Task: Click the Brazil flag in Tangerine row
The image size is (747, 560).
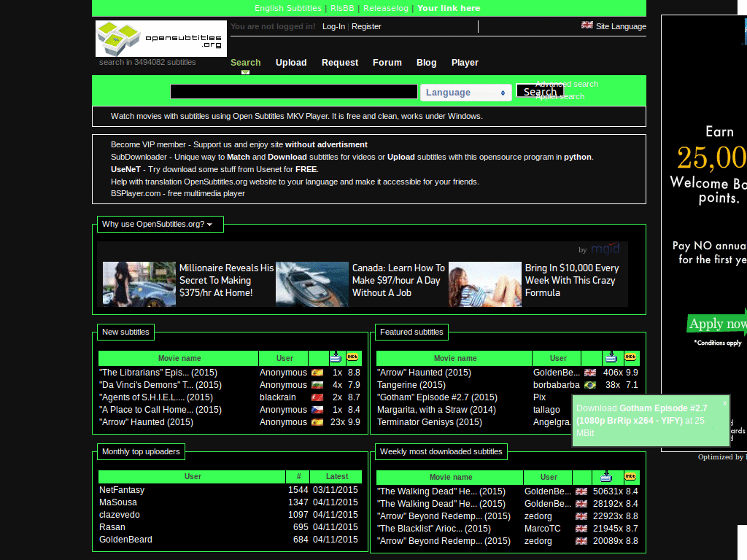Action: (x=590, y=385)
